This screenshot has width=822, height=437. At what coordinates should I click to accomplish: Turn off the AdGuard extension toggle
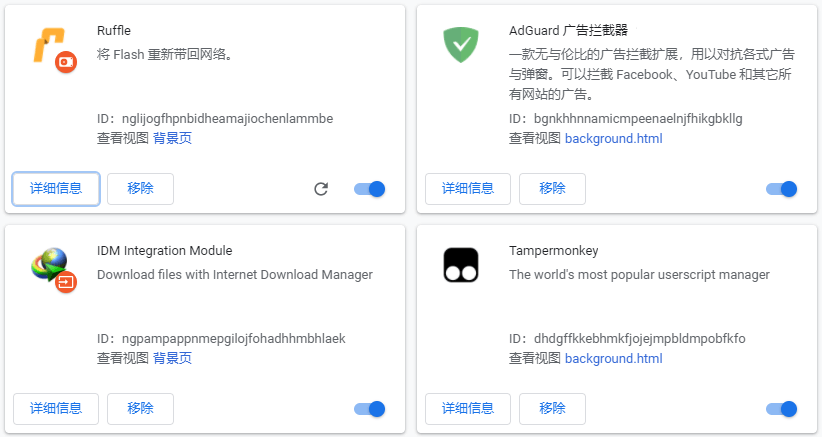[x=781, y=189]
